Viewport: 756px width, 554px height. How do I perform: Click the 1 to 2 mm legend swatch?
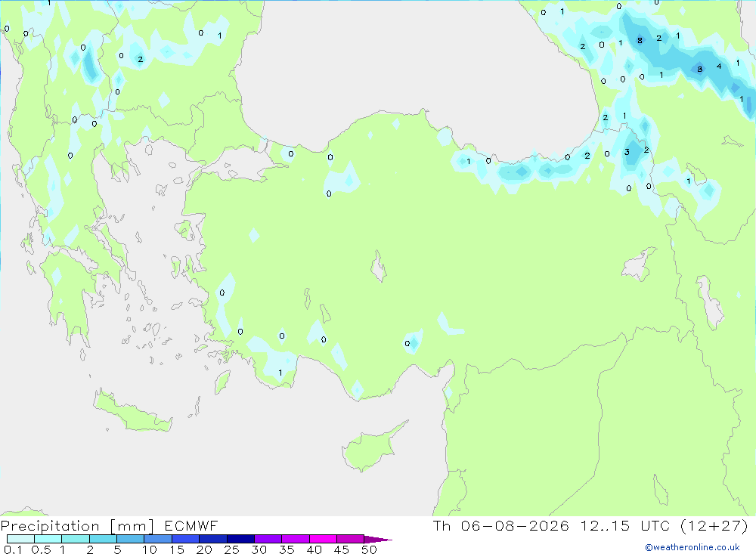click(76, 539)
